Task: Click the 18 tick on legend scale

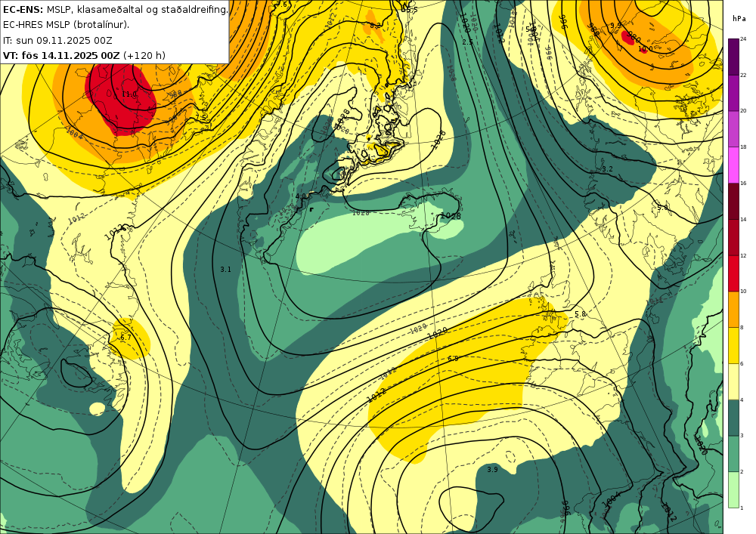Action: coord(743,147)
